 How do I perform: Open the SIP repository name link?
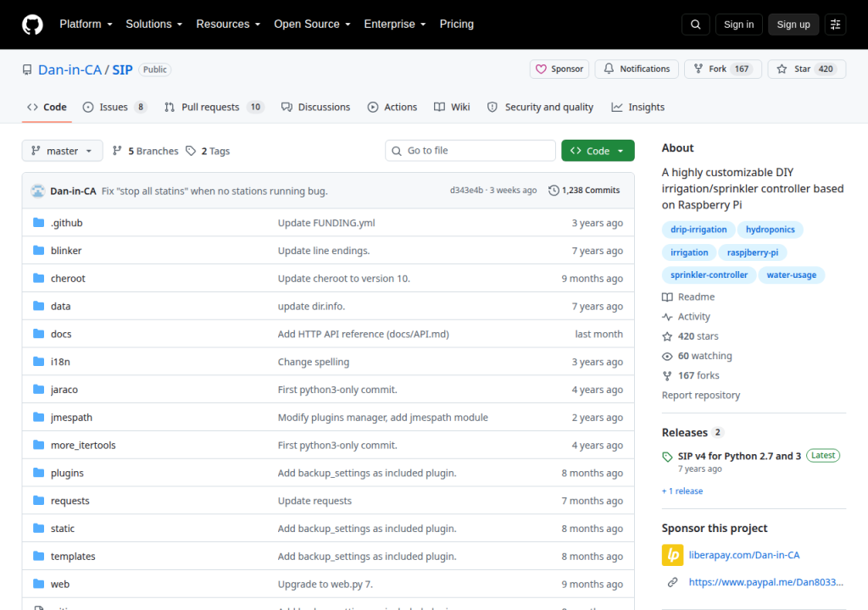pyautogui.click(x=122, y=69)
